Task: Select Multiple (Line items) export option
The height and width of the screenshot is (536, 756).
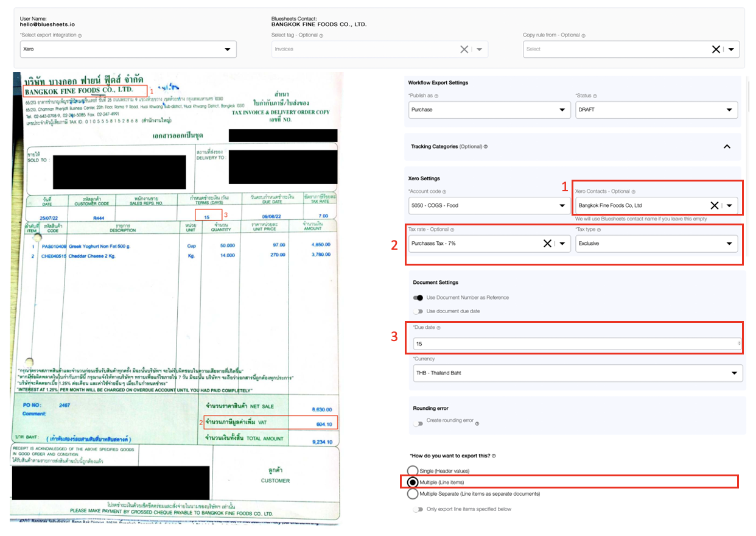Action: tap(413, 482)
